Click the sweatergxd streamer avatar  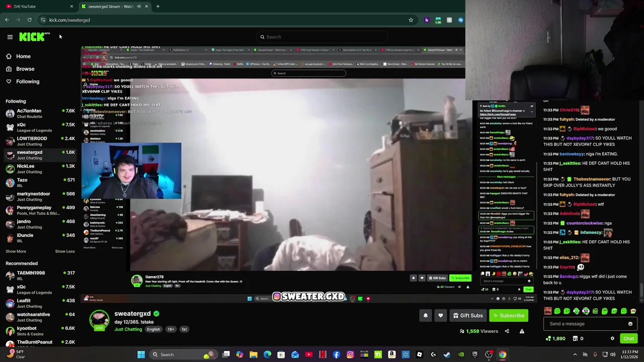pos(99,320)
